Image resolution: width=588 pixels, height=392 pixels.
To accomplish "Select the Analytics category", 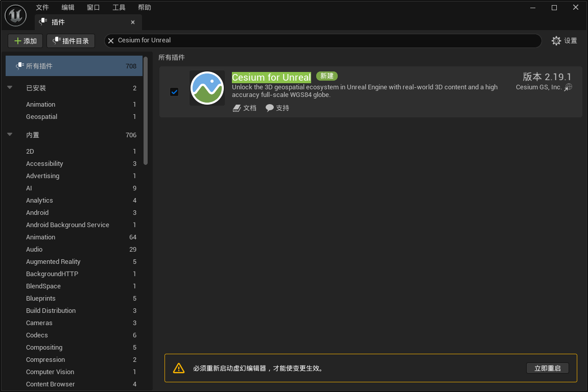I will 74,201.
